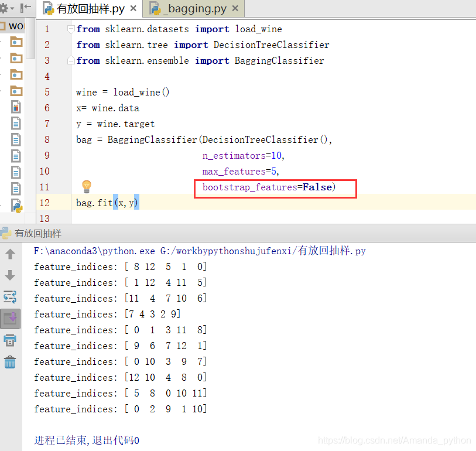Image resolution: width=476 pixels, height=451 pixels.
Task: Click project tree vertical scrollbar
Action: pos(30,39)
